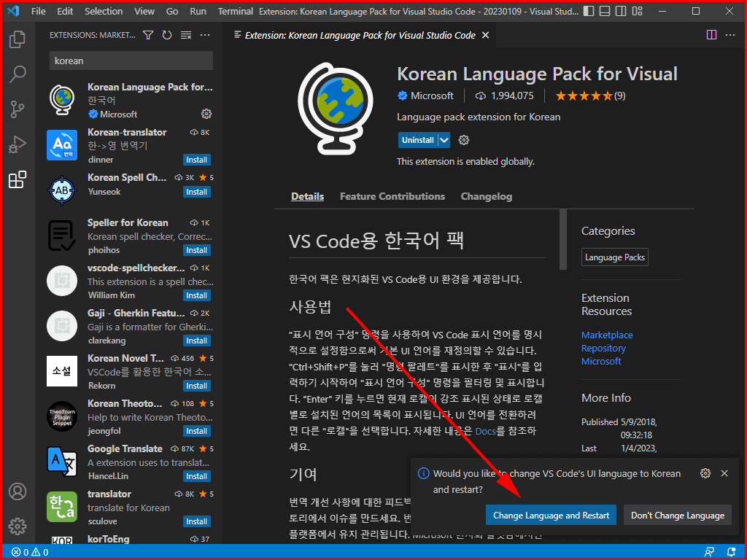The height and width of the screenshot is (560, 747).
Task: Open the Docs link in description
Action: click(x=486, y=432)
